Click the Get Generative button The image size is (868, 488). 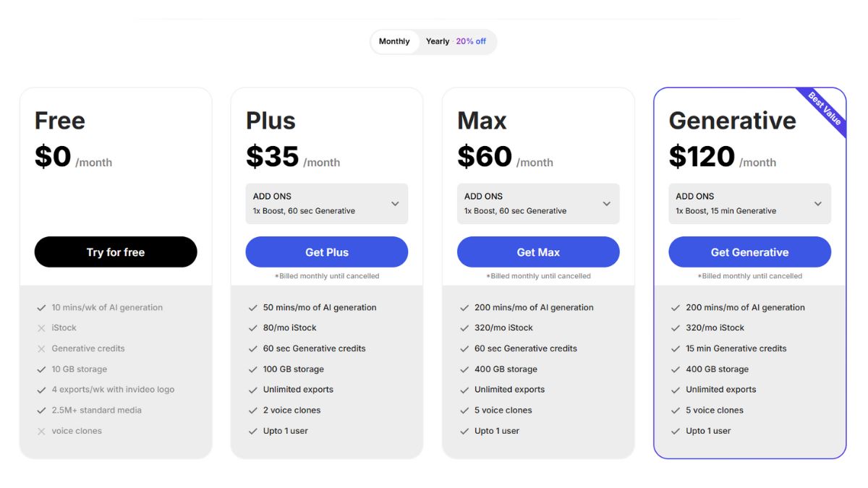749,252
